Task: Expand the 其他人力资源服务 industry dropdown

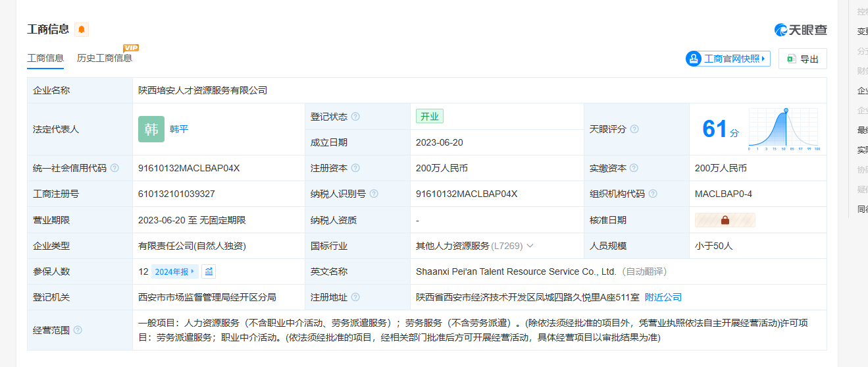Action: (530, 246)
